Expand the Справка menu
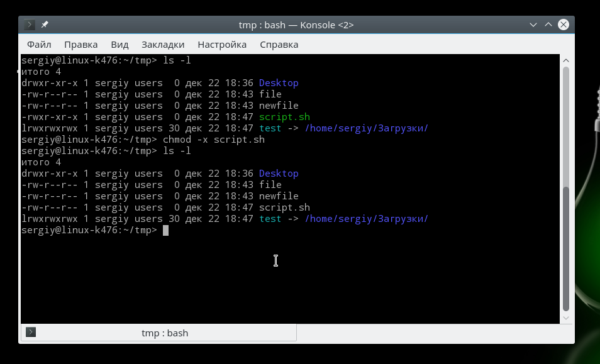The image size is (600, 364). (279, 45)
